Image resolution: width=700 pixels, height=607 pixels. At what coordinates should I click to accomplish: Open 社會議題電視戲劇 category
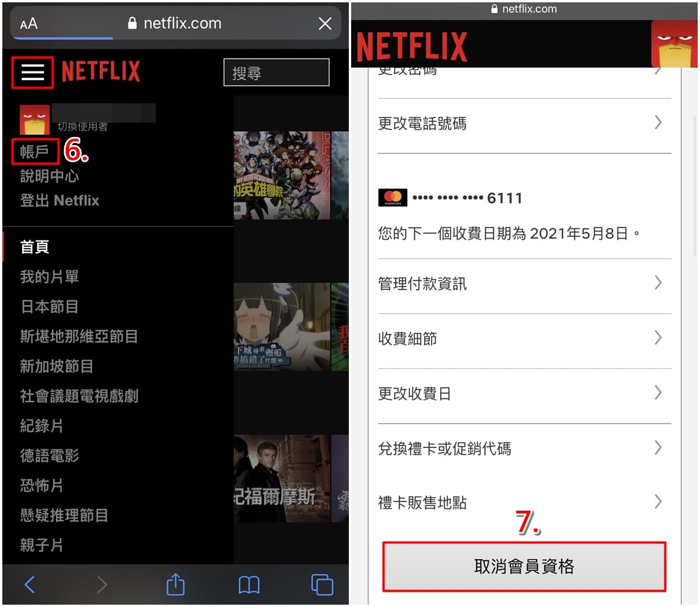[x=79, y=396]
